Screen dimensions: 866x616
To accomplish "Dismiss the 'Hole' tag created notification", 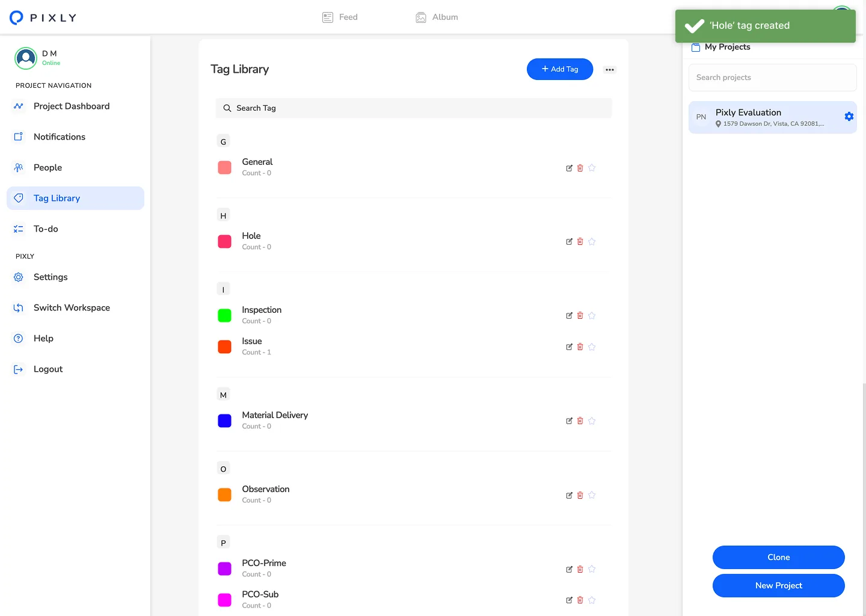I will pyautogui.click(x=766, y=26).
